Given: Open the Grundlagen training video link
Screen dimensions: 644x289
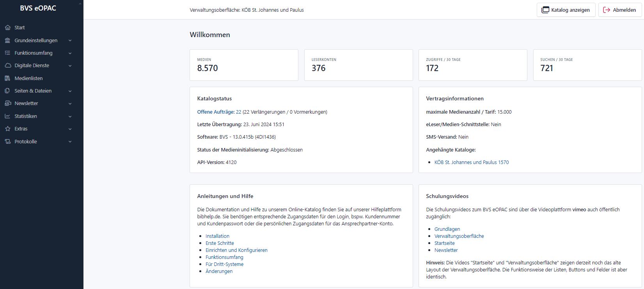Looking at the screenshot, I should tap(447, 229).
